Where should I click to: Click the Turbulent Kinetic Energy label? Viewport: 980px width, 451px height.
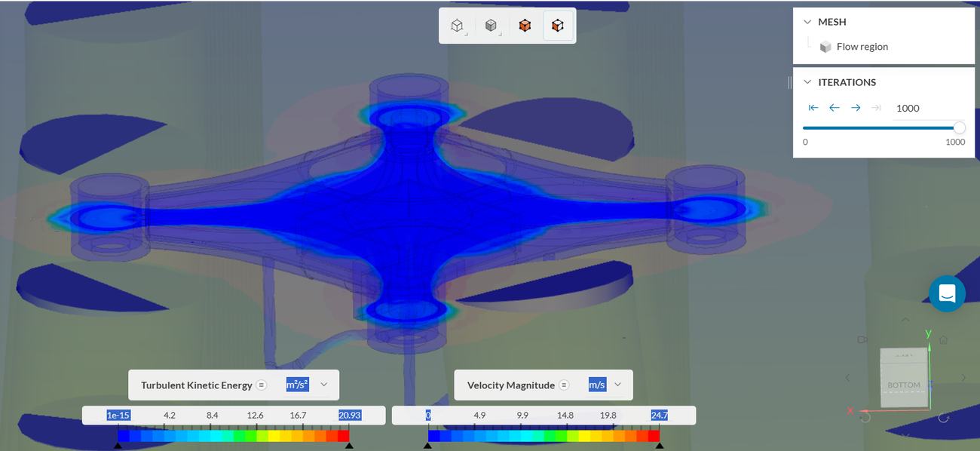[x=196, y=385]
